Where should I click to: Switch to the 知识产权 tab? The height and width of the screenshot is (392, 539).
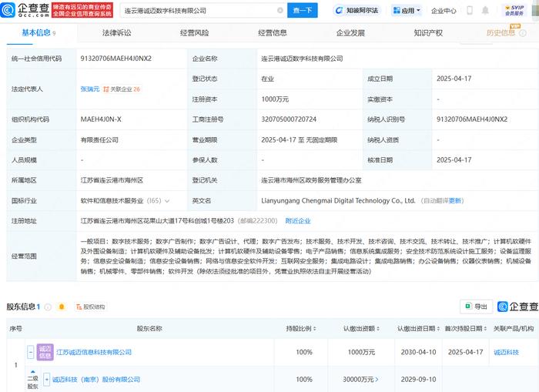pos(428,33)
